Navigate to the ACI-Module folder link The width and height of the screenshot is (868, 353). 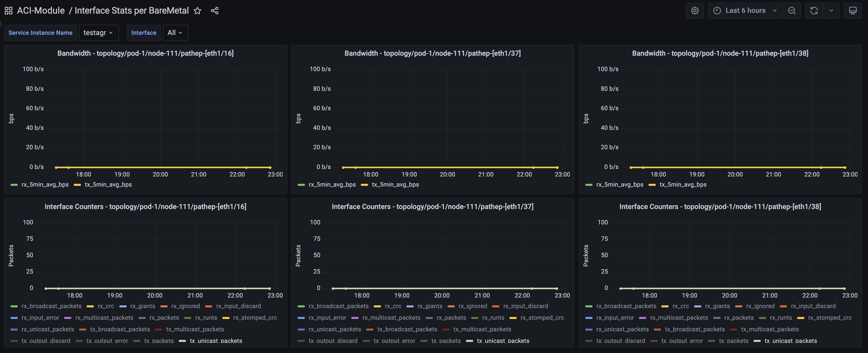click(41, 11)
